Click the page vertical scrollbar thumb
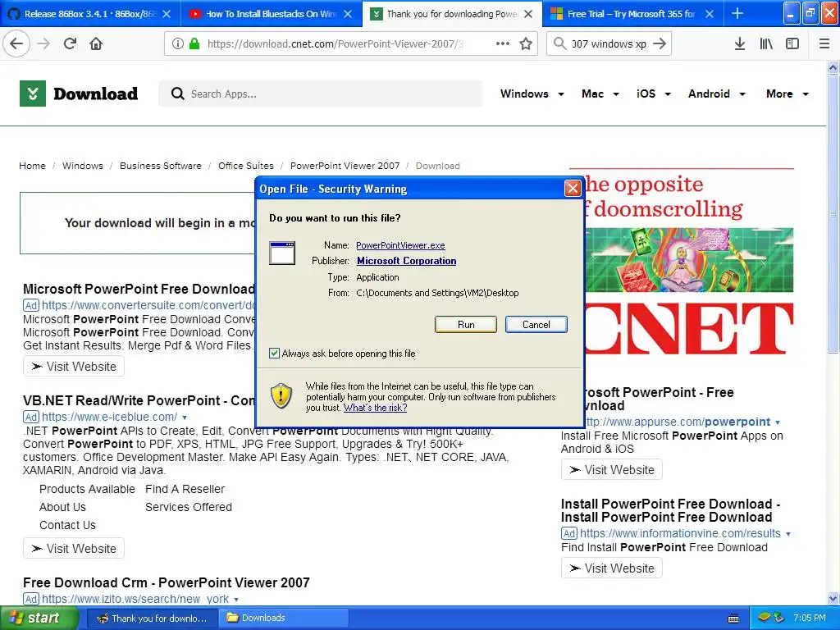 (x=833, y=213)
